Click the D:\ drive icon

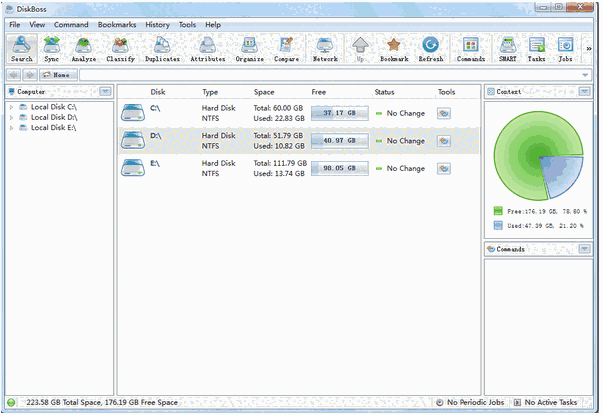pyautogui.click(x=133, y=140)
